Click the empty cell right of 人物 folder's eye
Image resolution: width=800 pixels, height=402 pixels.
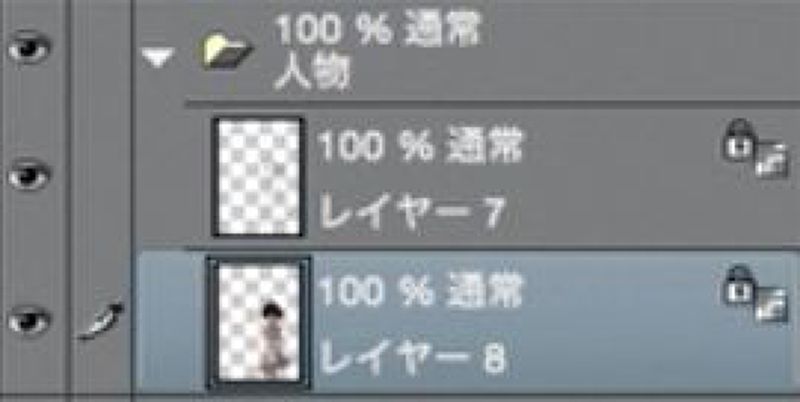[101, 51]
